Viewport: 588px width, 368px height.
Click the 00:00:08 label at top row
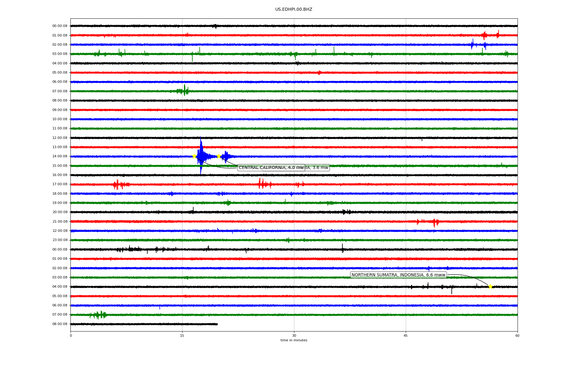pos(60,26)
